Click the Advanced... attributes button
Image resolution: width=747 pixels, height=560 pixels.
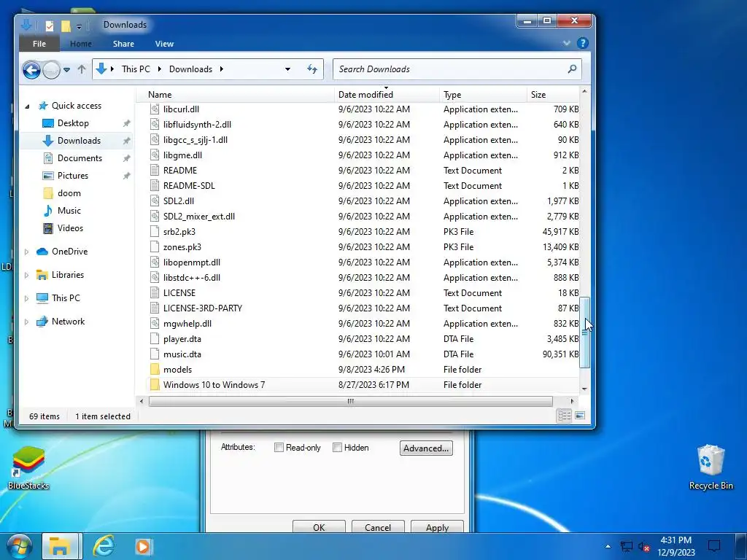tap(426, 448)
